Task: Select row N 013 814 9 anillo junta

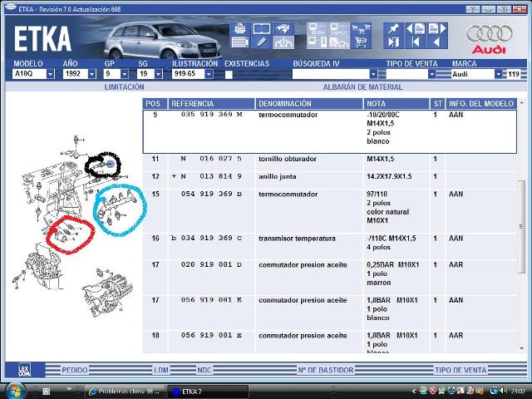Action: (x=330, y=180)
